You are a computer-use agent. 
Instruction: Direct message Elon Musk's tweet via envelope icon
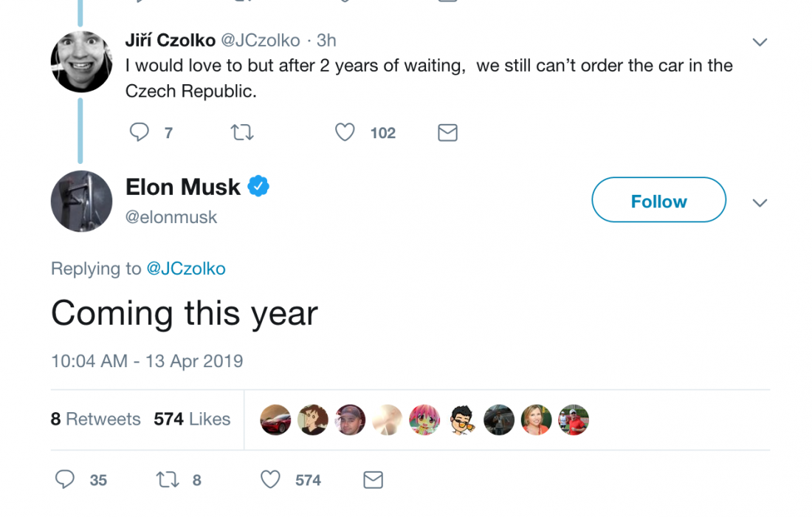point(374,480)
